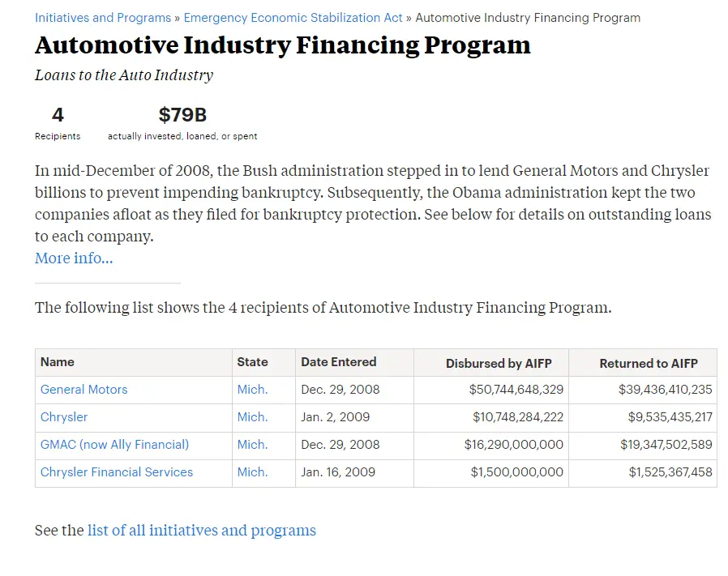Open Chrysler Financial Services link

117,472
